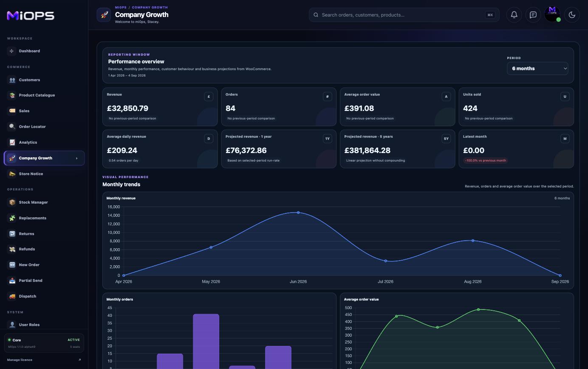588x369 pixels.
Task: Click the Product Catalogue icon
Action: [12, 95]
